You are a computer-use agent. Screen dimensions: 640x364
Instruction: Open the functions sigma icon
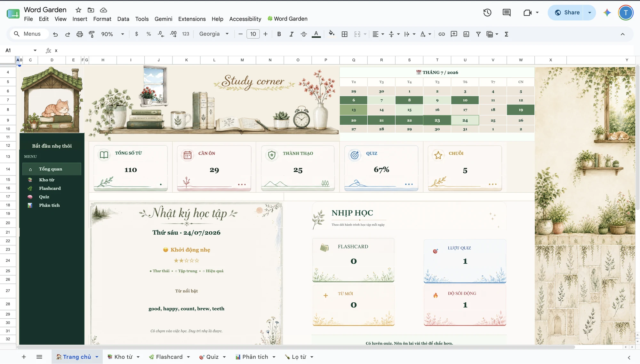506,34
